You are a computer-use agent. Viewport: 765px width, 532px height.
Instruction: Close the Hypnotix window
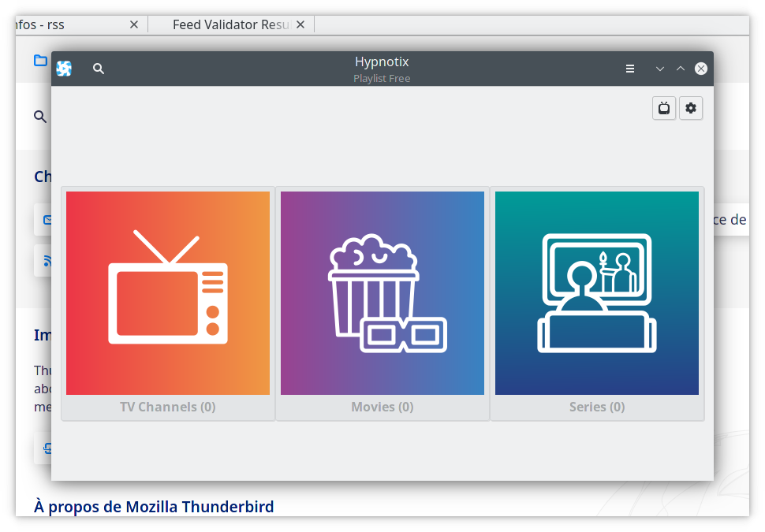(x=701, y=69)
